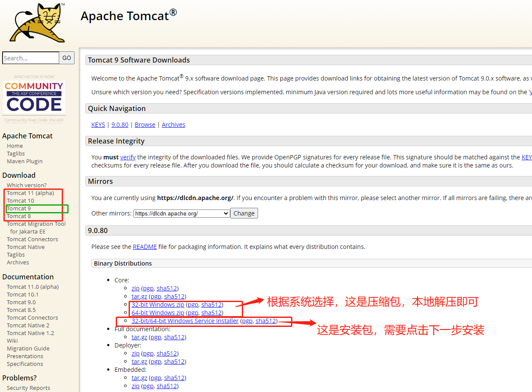The width and height of the screenshot is (532, 392).
Task: Click the Mirrors section heading
Action: (x=100, y=181)
